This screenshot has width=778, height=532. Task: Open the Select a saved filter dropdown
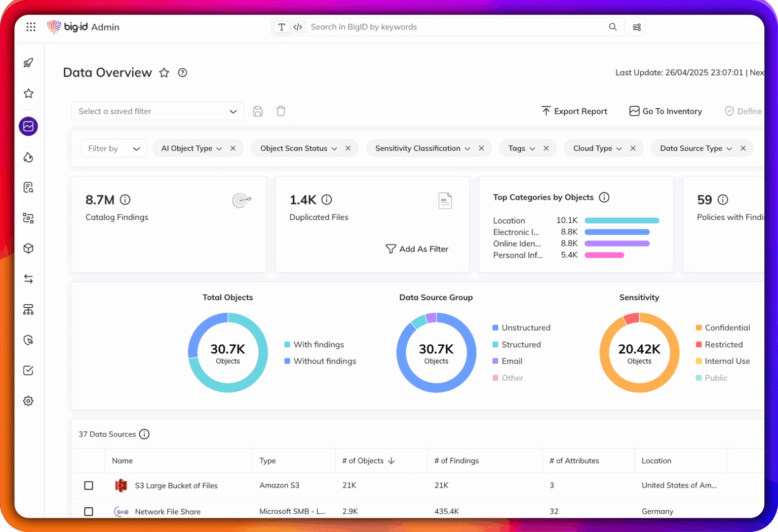[158, 111]
